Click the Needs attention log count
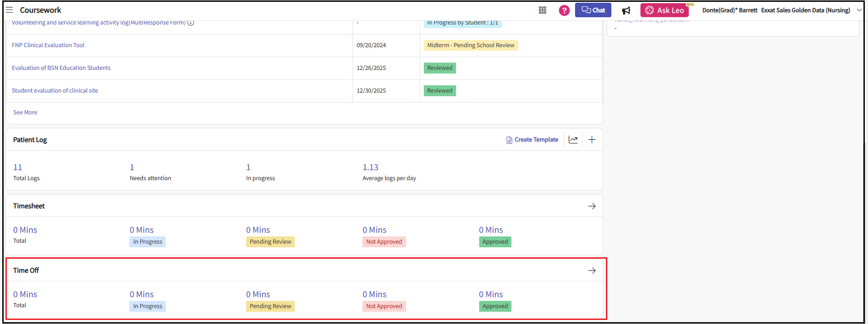This screenshot has height=324, width=868. pyautogui.click(x=132, y=167)
